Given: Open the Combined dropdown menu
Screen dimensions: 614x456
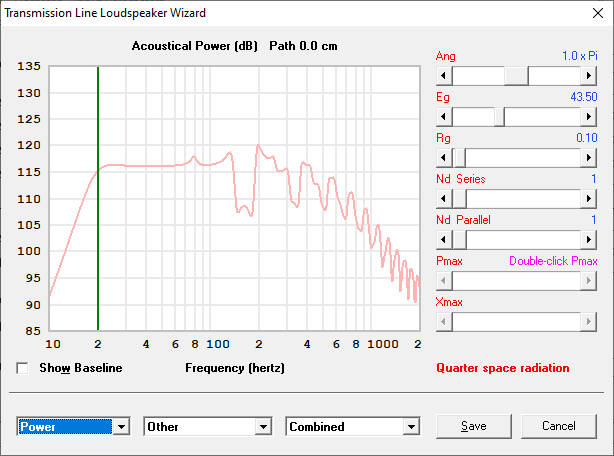Looking at the screenshot, I should [411, 427].
